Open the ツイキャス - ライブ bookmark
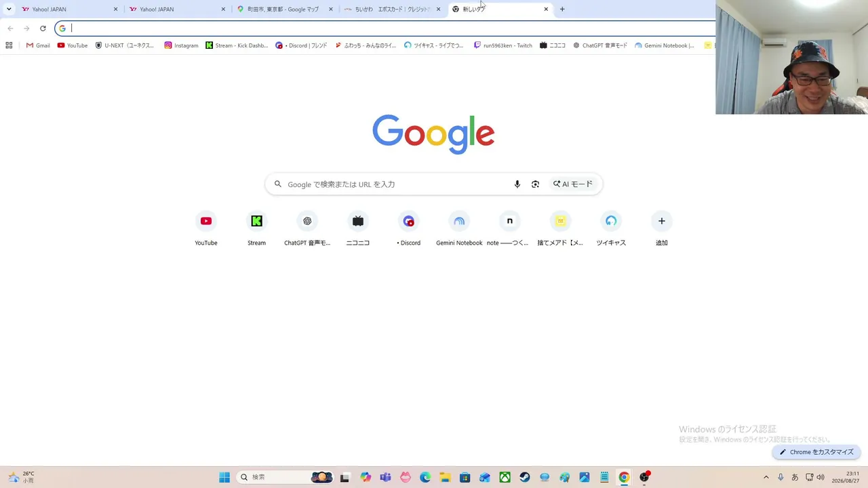Viewport: 868px width, 488px height. [434, 45]
